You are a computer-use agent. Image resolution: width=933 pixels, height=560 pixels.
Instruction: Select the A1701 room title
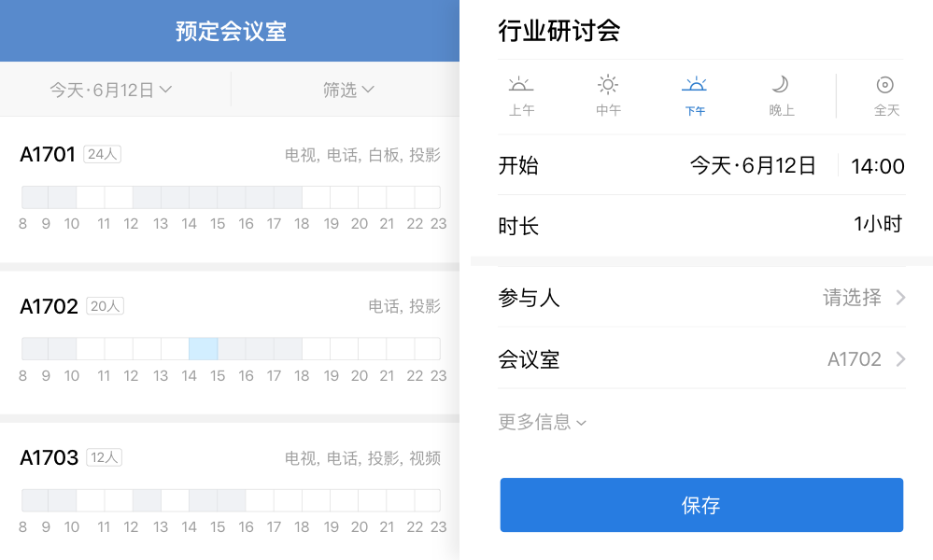[x=48, y=155]
